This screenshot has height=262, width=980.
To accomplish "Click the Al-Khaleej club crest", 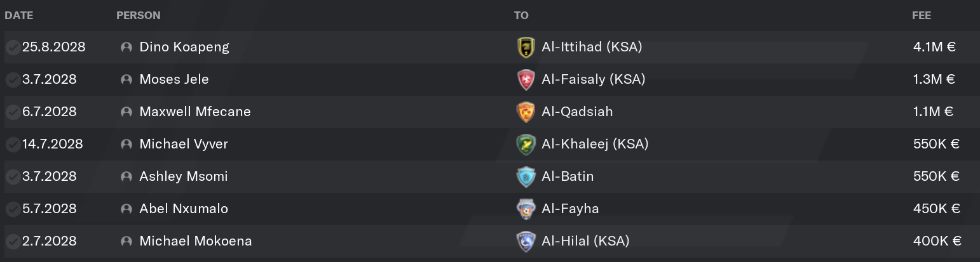I will pyautogui.click(x=526, y=145).
